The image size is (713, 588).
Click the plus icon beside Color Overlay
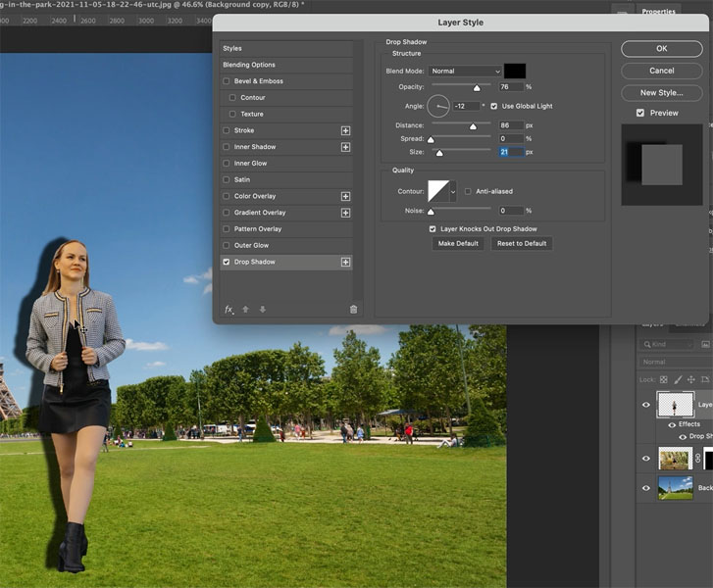point(345,196)
